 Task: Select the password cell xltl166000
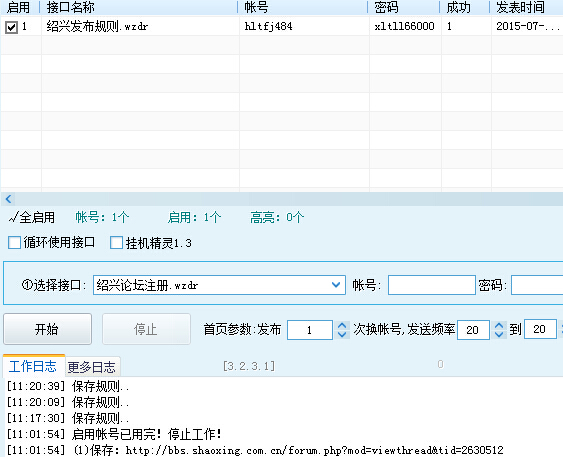pos(405,26)
